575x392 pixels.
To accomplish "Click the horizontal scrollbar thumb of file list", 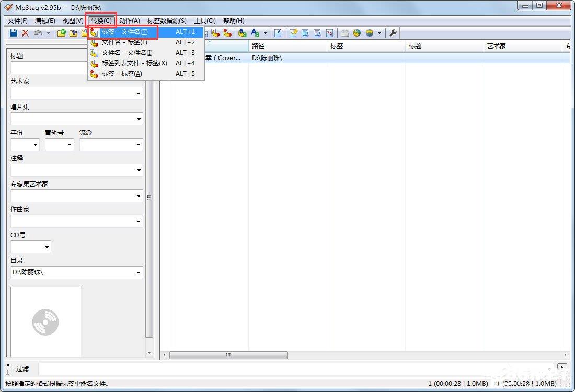I will pyautogui.click(x=228, y=355).
